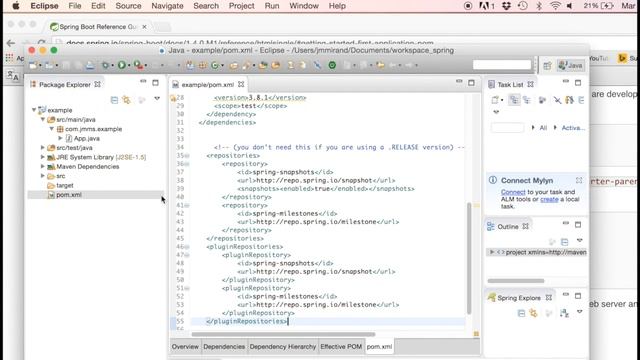Image resolution: width=640 pixels, height=360 pixels.
Task: Expand JRE System Library node
Action: click(x=42, y=157)
